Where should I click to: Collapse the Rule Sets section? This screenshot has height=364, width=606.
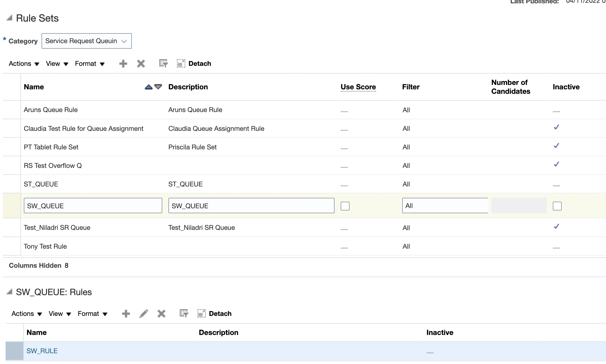point(9,18)
